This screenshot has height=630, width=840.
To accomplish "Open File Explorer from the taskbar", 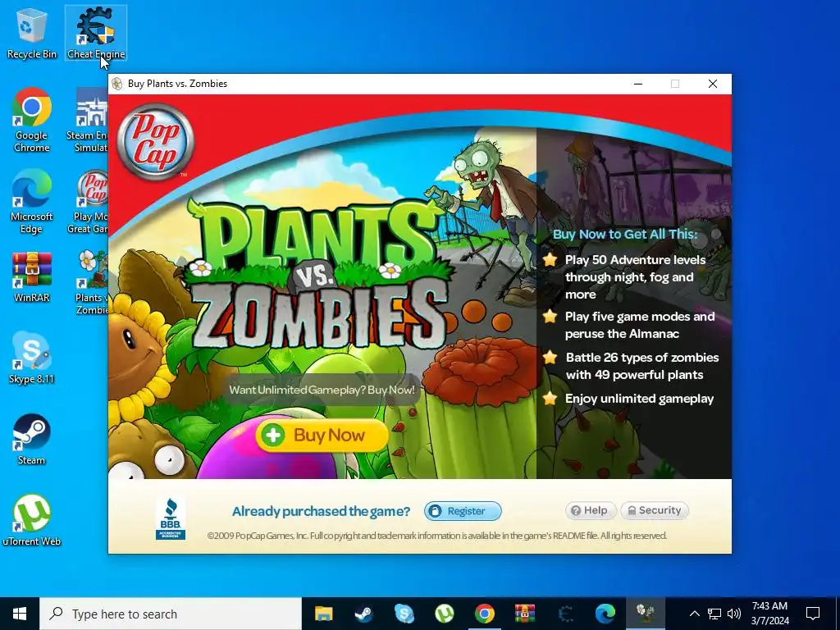I will click(323, 614).
